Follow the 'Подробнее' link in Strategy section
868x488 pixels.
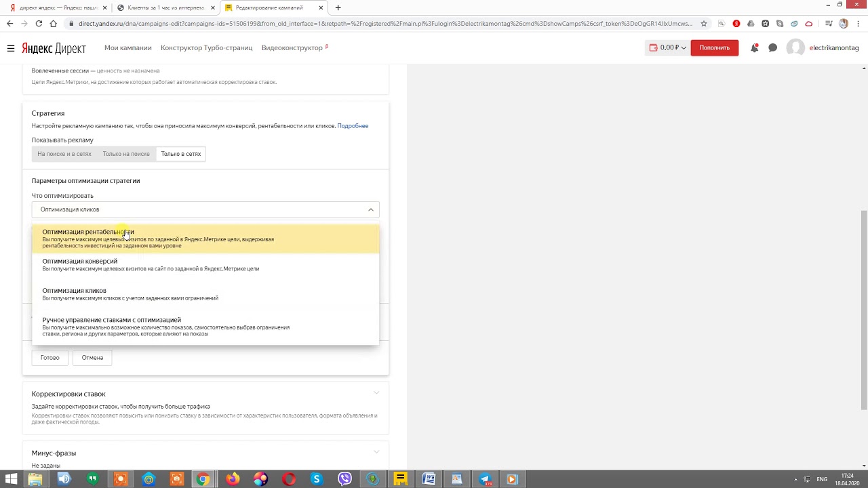[x=353, y=126]
